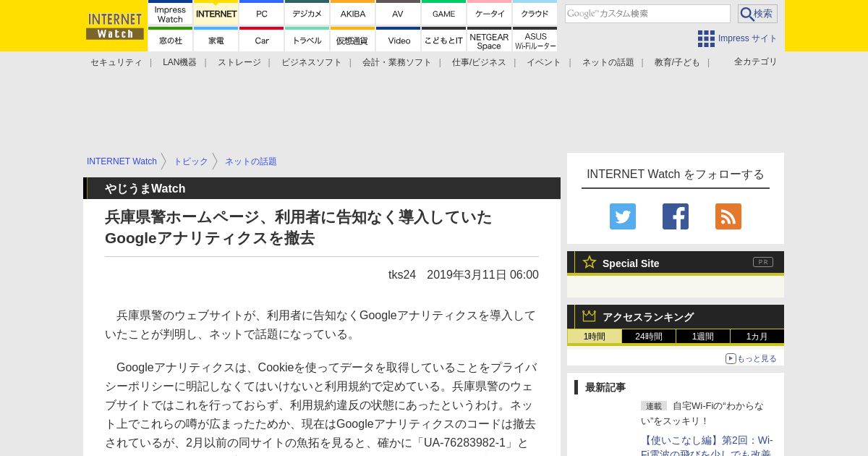Click the もっと見る ranking link
The height and width of the screenshot is (456, 868).
751,358
